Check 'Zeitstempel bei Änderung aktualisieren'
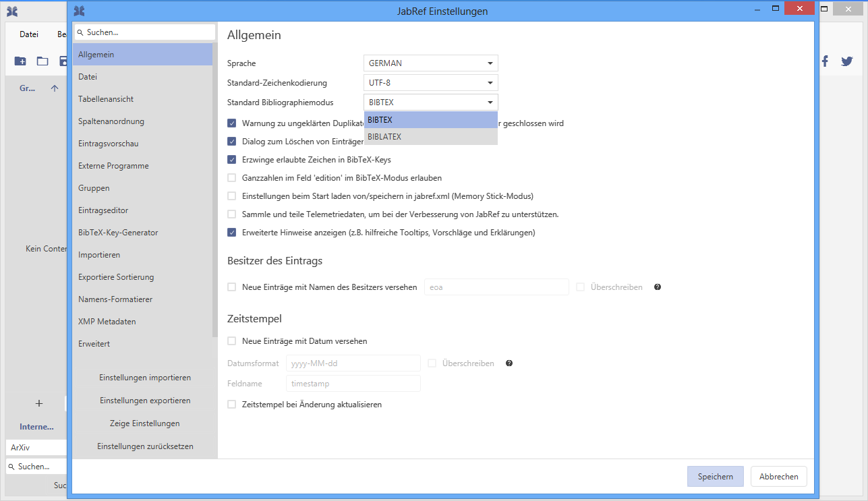 tap(232, 405)
